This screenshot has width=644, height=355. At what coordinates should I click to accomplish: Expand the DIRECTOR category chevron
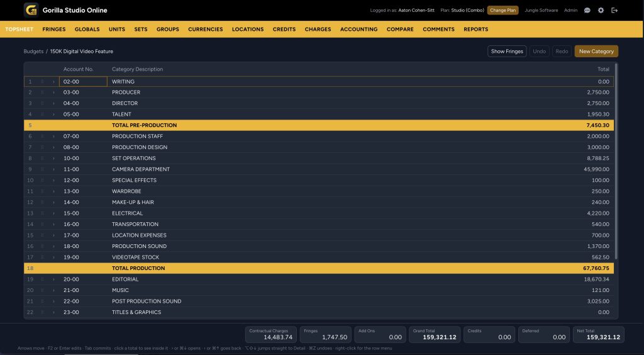pyautogui.click(x=53, y=103)
